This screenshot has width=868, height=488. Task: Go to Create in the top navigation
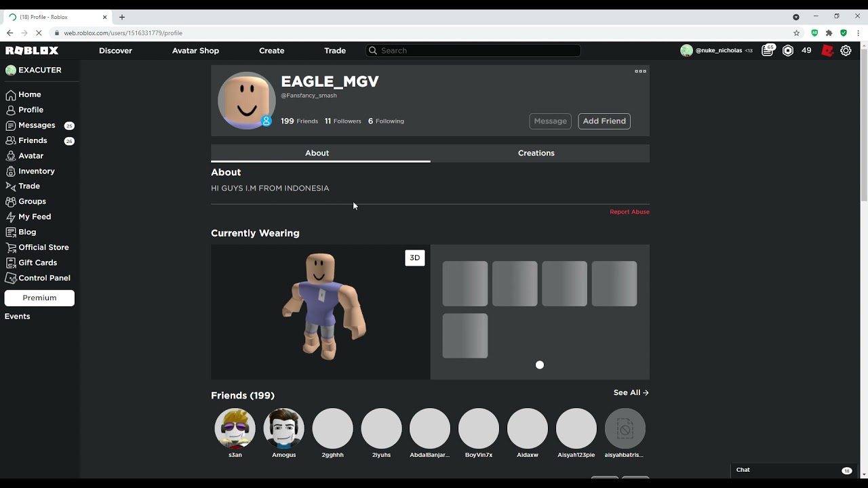click(271, 51)
